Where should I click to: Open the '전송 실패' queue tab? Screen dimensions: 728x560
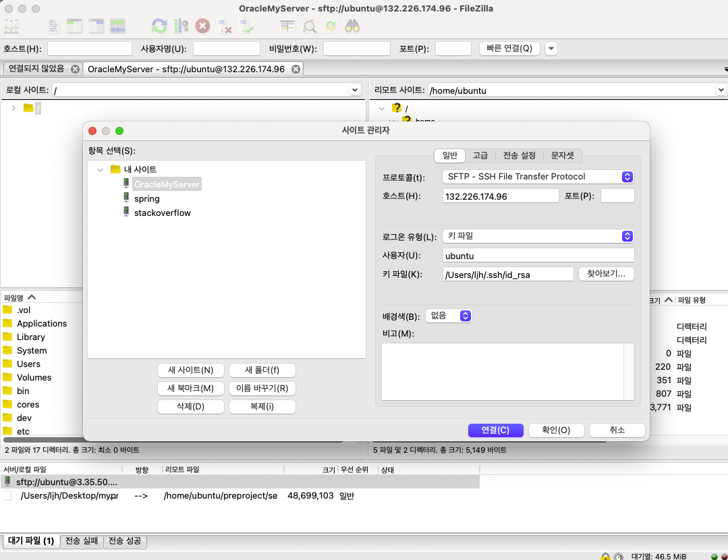(x=82, y=541)
